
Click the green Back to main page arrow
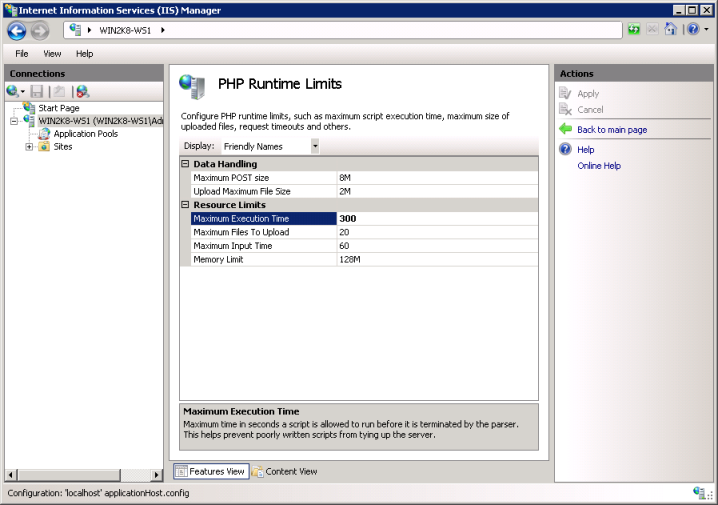(565, 130)
